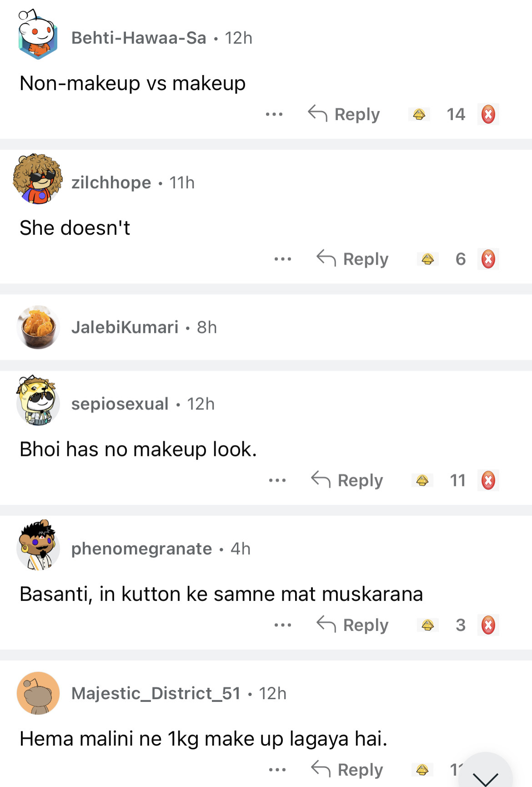This screenshot has width=532, height=787.
Task: Downvote zilchhope's comment
Action: 488,259
